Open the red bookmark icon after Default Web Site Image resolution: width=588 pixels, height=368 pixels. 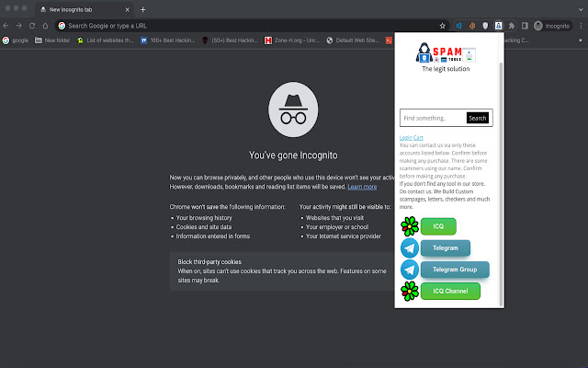[x=389, y=40]
